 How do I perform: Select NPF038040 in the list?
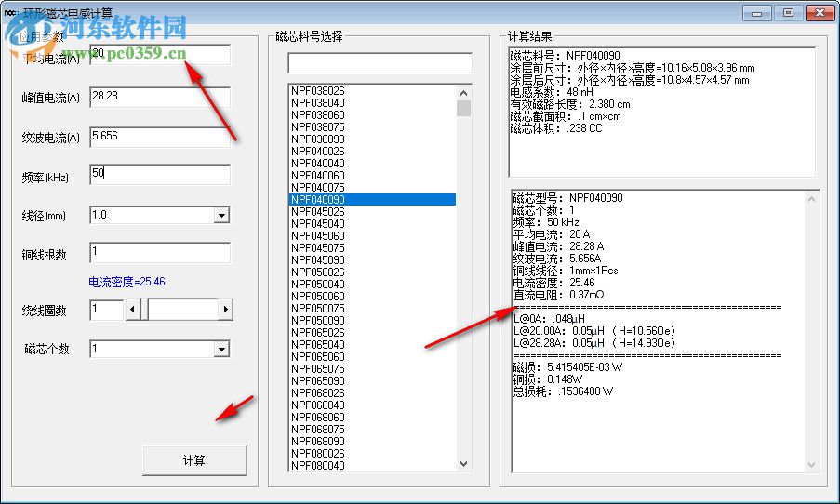click(372, 103)
